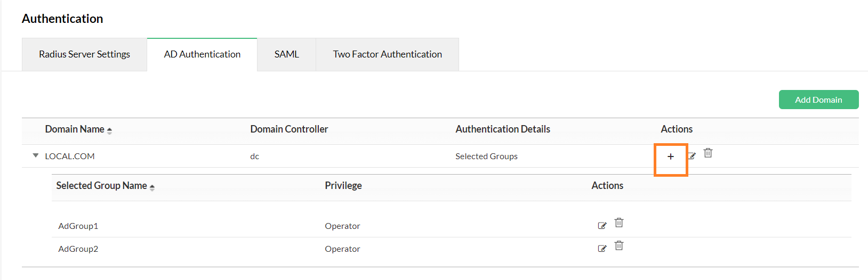Delete the AdGroup2 group
Viewport: 868px width, 280px height.
(619, 246)
